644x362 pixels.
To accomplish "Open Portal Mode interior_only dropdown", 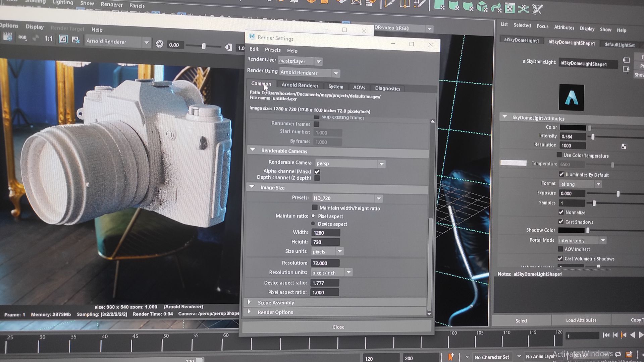I will 582,240.
